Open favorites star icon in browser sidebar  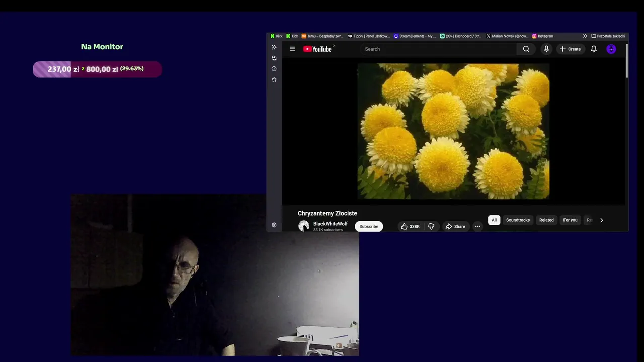click(274, 79)
